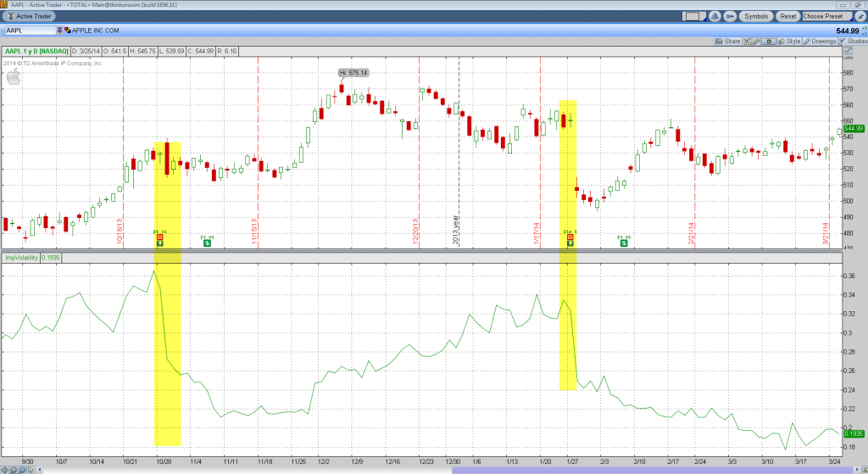The image size is (868, 474).
Task: Click the chart sidebar toggle icon below Studies
Action: tap(848, 51)
